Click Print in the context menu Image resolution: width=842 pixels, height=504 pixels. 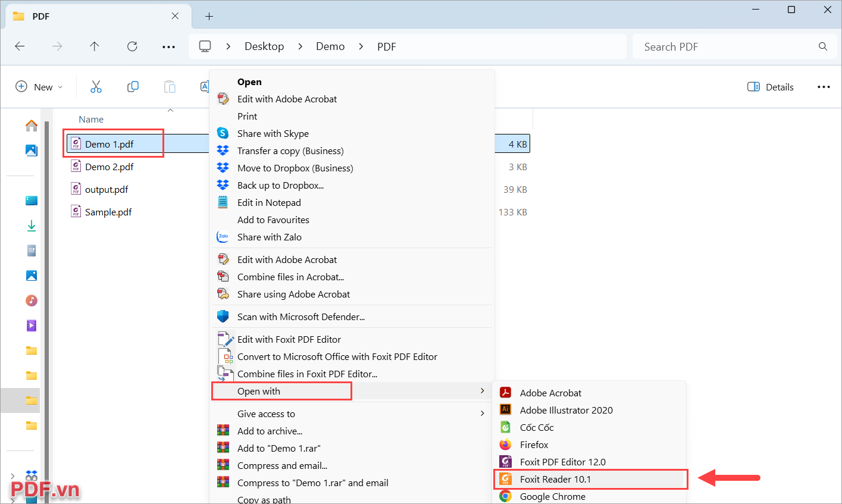[352, 117]
